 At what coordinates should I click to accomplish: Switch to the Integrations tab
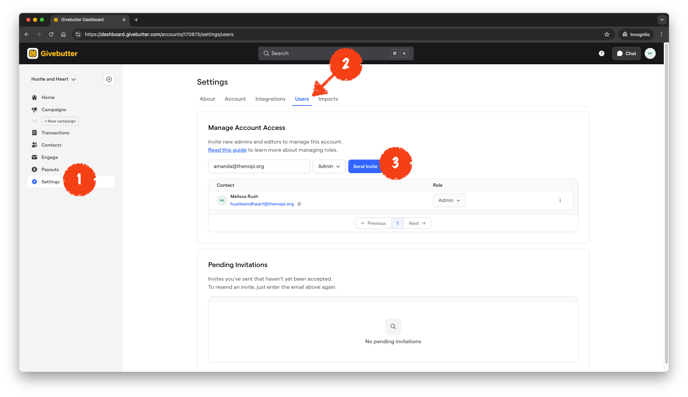[x=270, y=99]
